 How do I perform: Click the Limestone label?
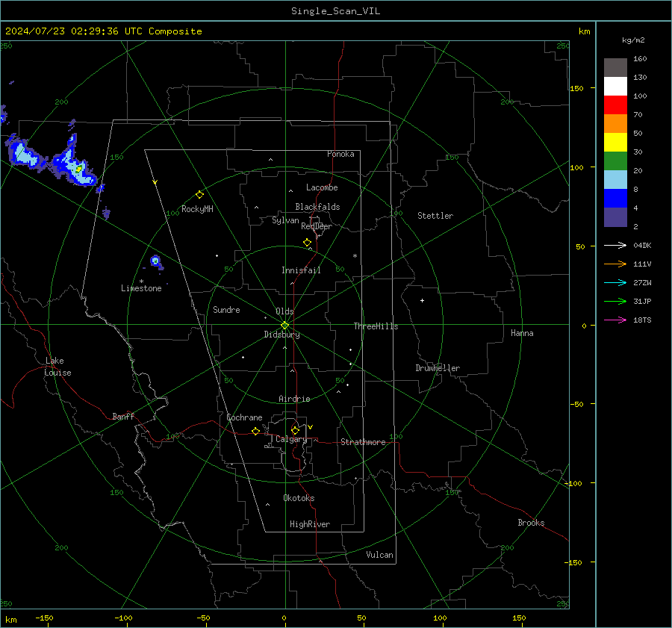point(141,288)
